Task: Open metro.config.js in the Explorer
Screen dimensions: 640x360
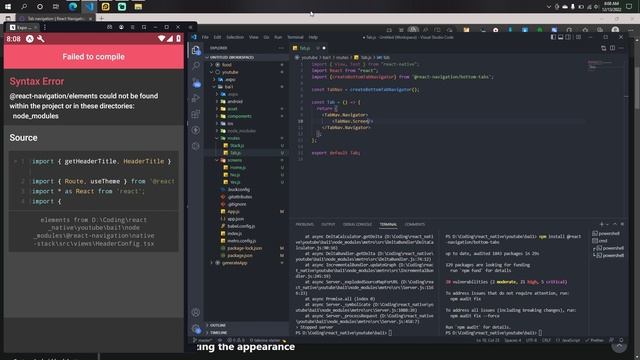Action: [x=241, y=241]
